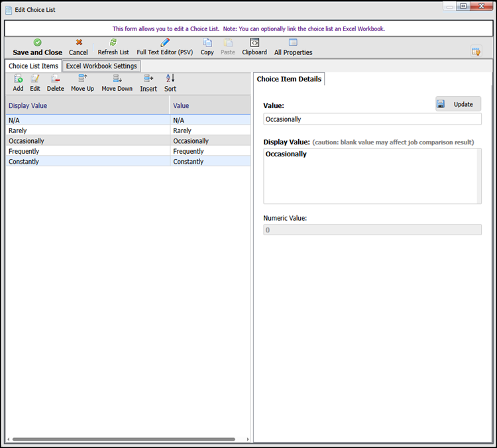The width and height of the screenshot is (497, 448).
Task: Select the Frequently row in Display Value
Action: point(87,151)
